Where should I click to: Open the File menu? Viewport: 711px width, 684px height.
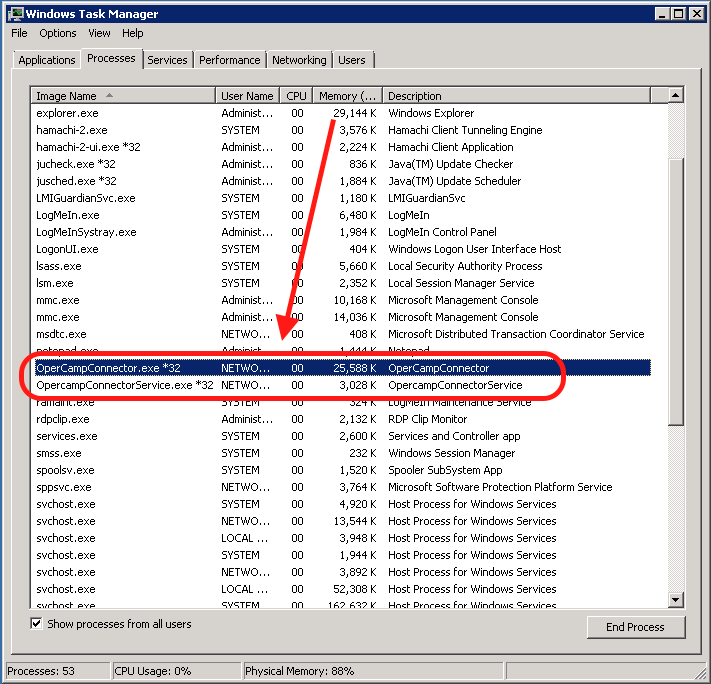[20, 33]
